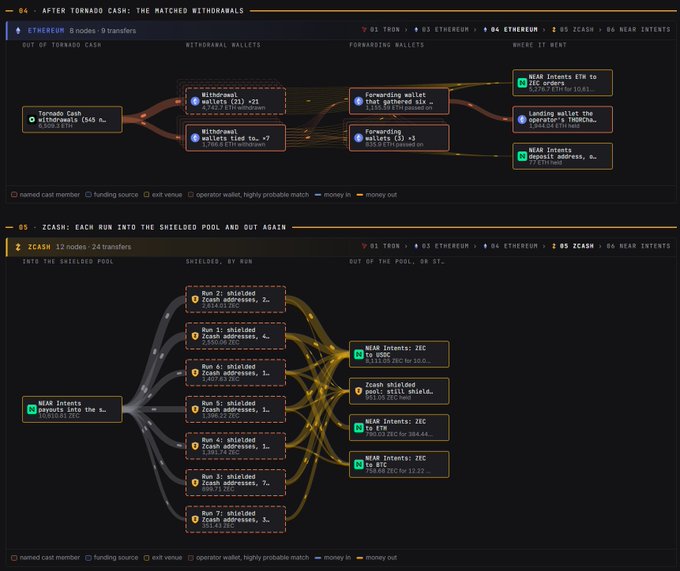Click 'operator wallet, highly probable match' in Ethereum legend
The width and height of the screenshot is (680, 571).
point(248,195)
